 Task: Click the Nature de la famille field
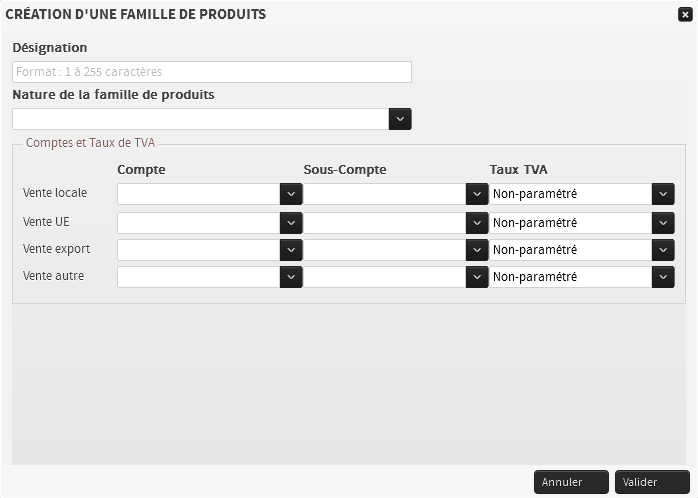click(200, 119)
